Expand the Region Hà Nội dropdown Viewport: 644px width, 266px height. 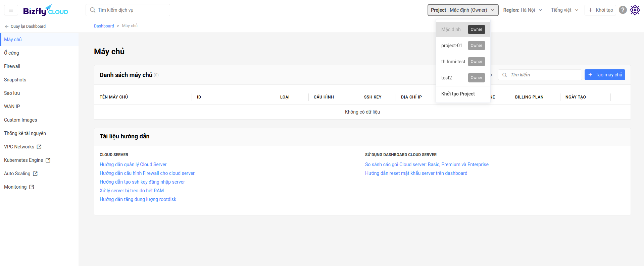pyautogui.click(x=523, y=10)
